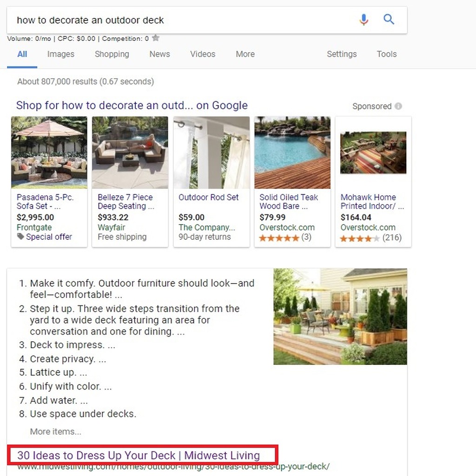Image resolution: width=476 pixels, height=476 pixels.
Task: Click the Free shipping text
Action: coord(122,237)
